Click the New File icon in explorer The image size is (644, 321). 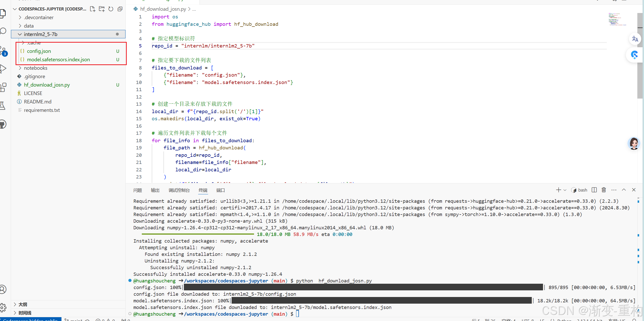pyautogui.click(x=93, y=9)
